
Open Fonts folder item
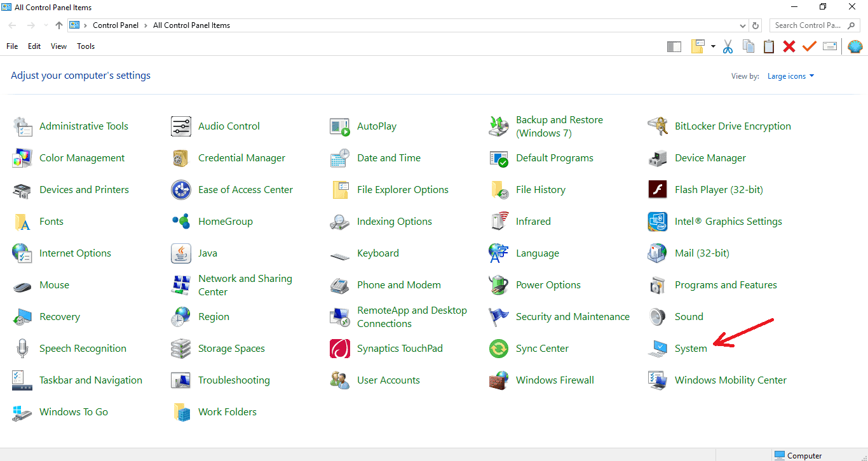pyautogui.click(x=38, y=222)
